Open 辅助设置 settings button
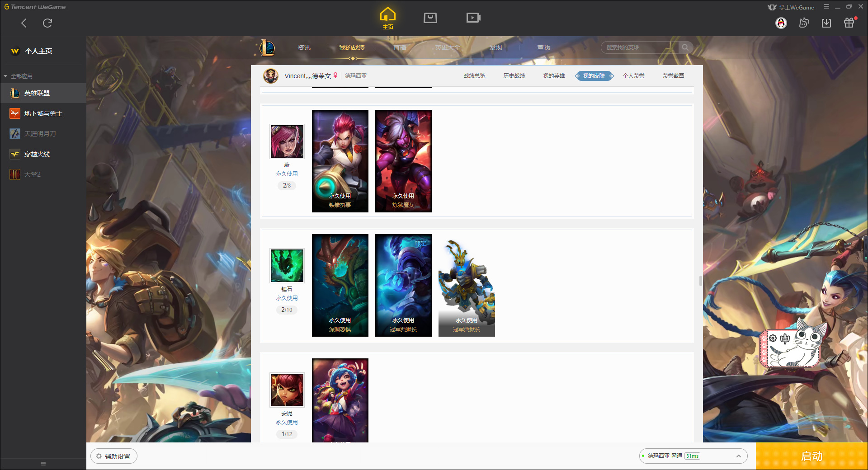Viewport: 868px width, 470px height. coord(114,456)
